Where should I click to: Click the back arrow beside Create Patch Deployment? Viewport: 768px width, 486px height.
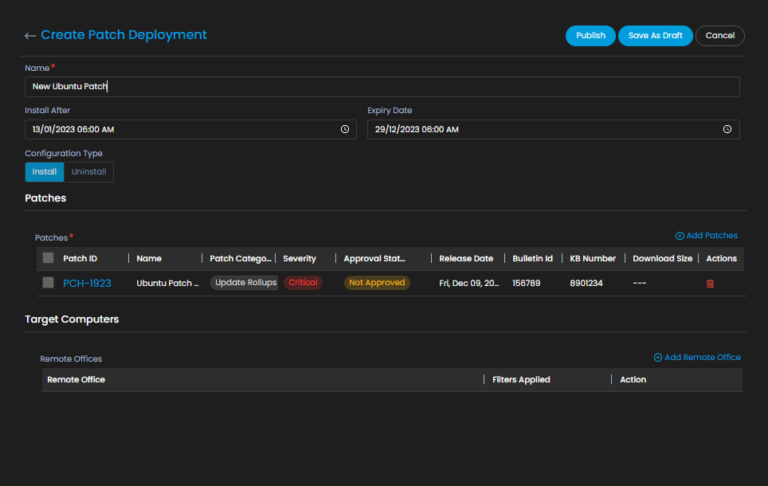(x=30, y=36)
